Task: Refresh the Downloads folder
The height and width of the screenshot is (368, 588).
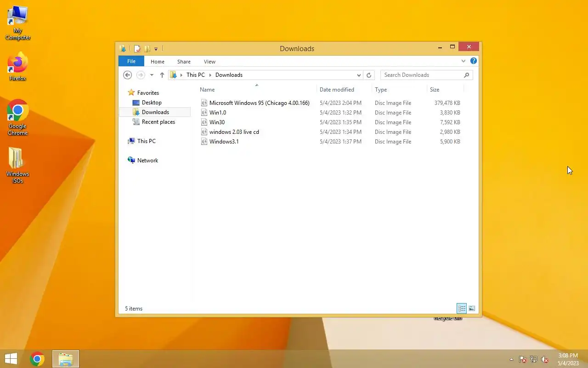Action: tap(369, 75)
